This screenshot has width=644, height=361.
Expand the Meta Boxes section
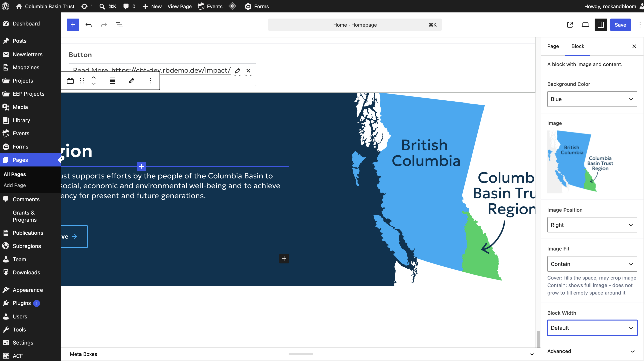tap(301, 354)
